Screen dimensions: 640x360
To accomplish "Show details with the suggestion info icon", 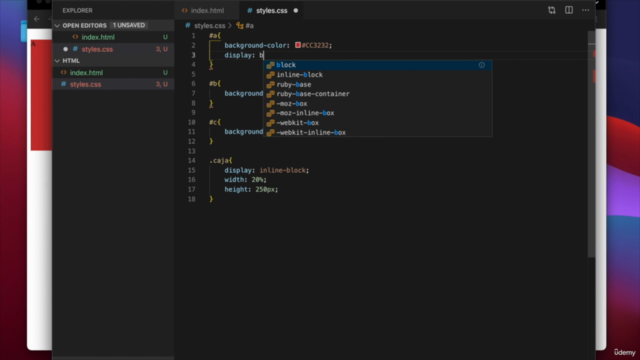I will 482,65.
